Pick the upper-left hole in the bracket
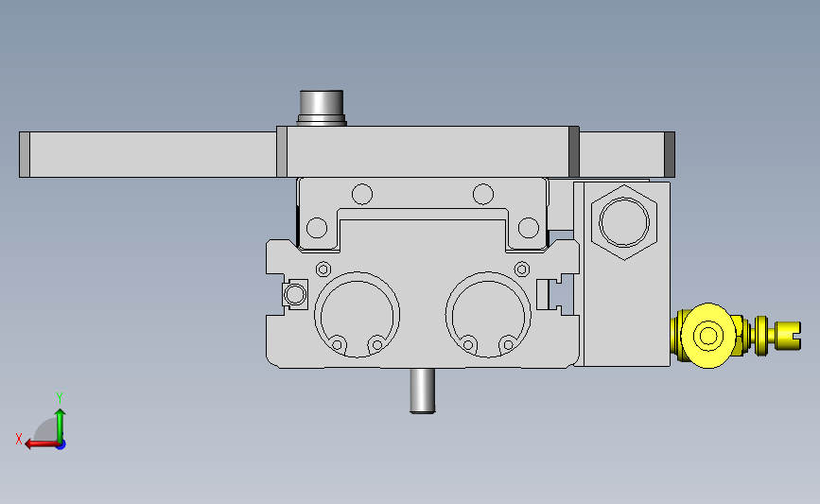This screenshot has width=820, height=504. point(362,194)
